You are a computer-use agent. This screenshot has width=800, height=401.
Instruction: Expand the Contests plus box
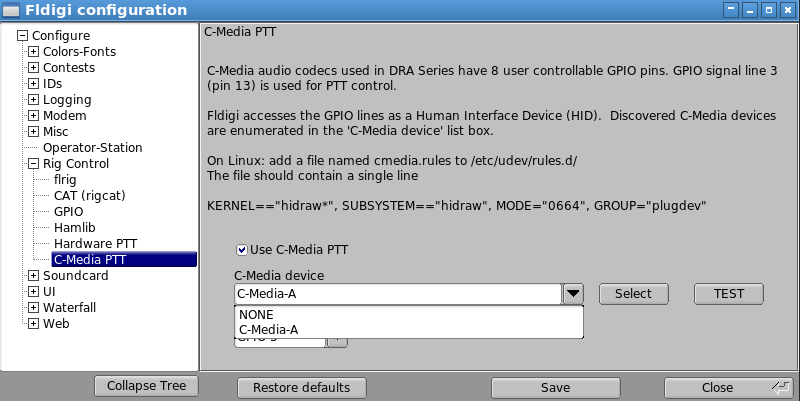click(x=33, y=67)
